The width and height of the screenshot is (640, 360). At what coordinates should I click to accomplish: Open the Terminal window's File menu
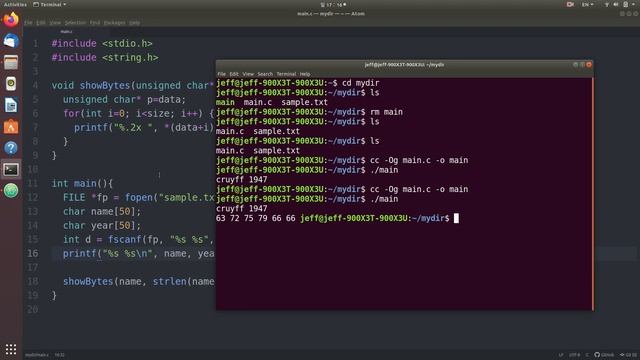(222, 74)
